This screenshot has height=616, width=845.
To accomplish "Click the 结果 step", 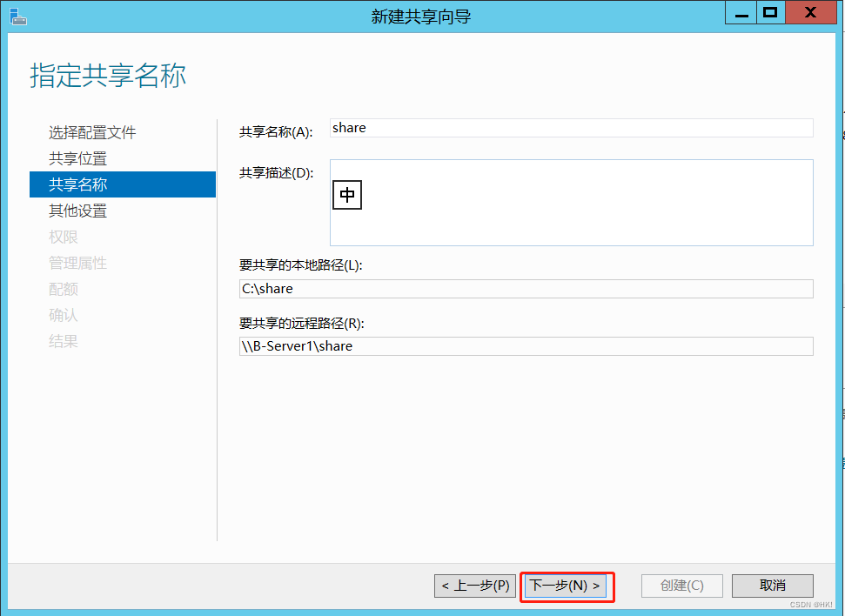I will pos(63,341).
